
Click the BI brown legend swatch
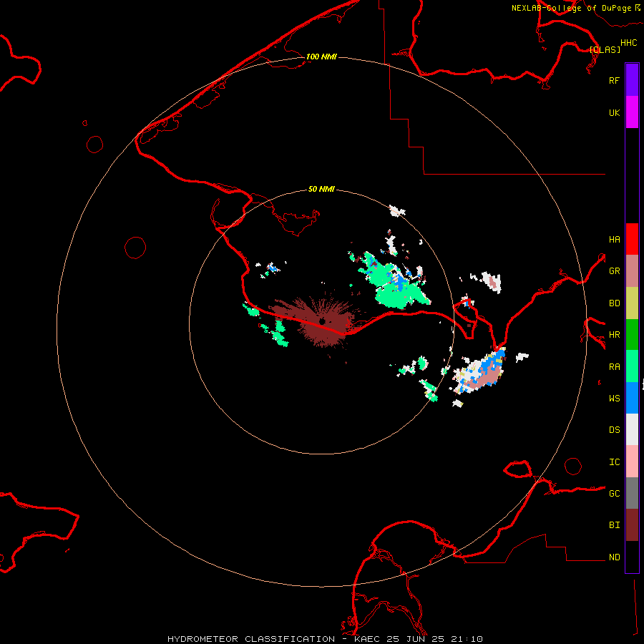(632, 525)
